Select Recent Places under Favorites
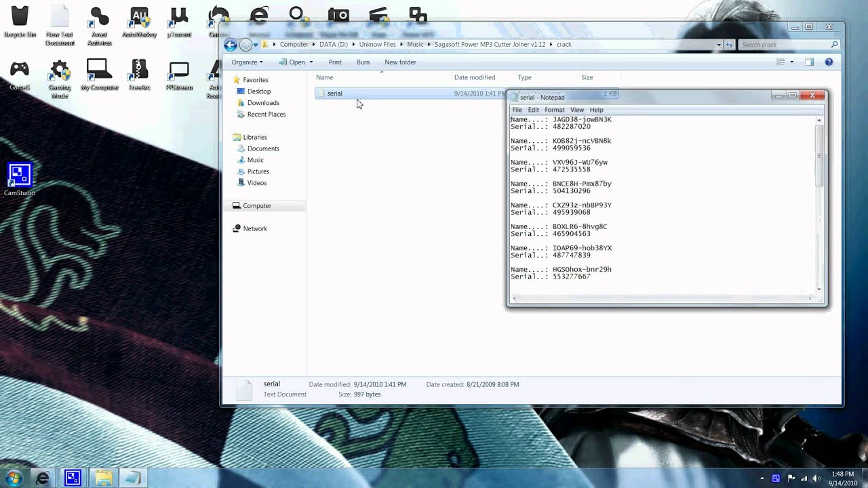Viewport: 868px width, 488px height. (267, 115)
